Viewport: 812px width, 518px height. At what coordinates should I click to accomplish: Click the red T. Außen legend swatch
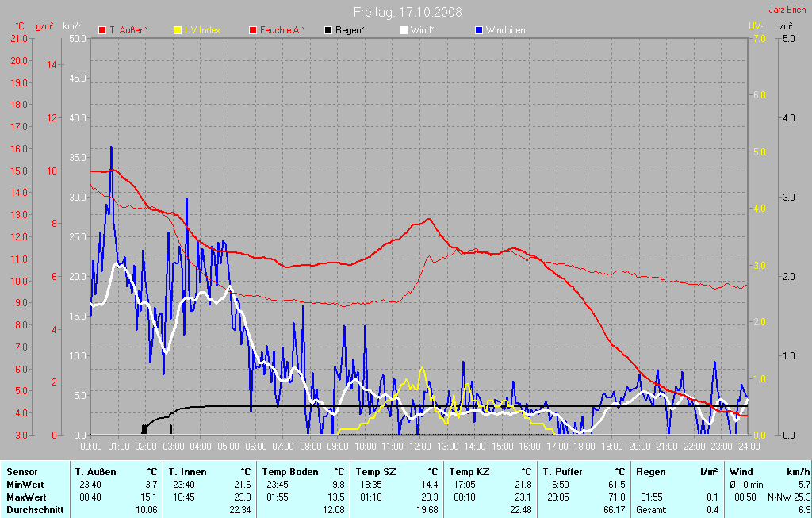tap(102, 30)
